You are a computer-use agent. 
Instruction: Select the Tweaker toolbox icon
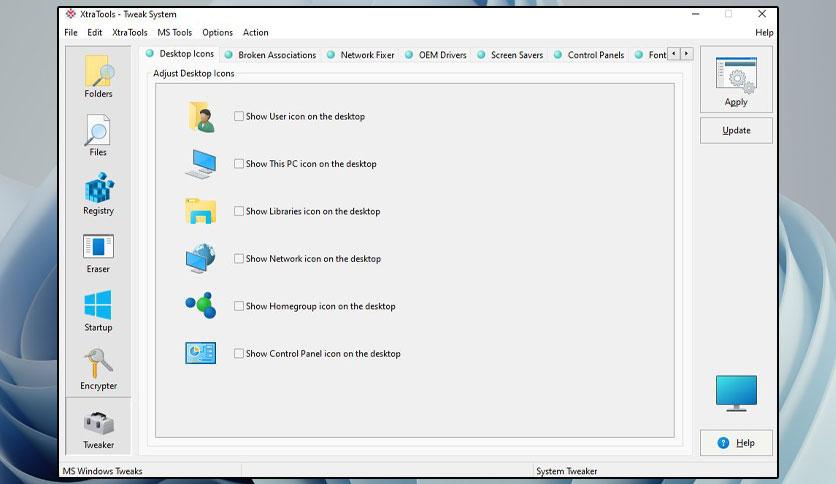99,429
